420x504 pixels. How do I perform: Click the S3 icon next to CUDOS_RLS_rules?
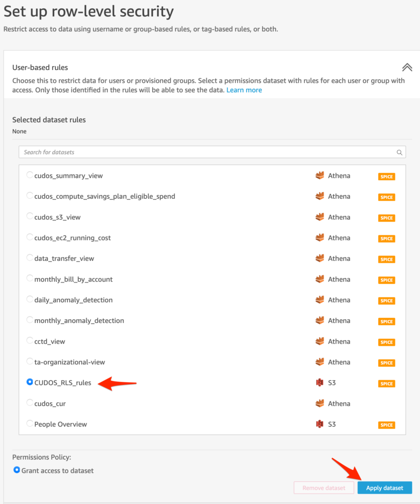click(x=320, y=382)
